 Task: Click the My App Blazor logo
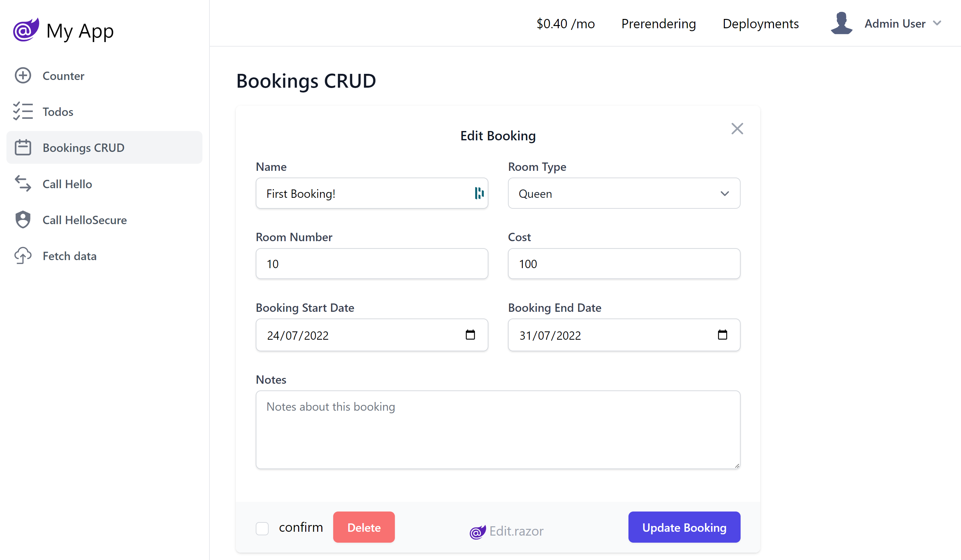26,30
